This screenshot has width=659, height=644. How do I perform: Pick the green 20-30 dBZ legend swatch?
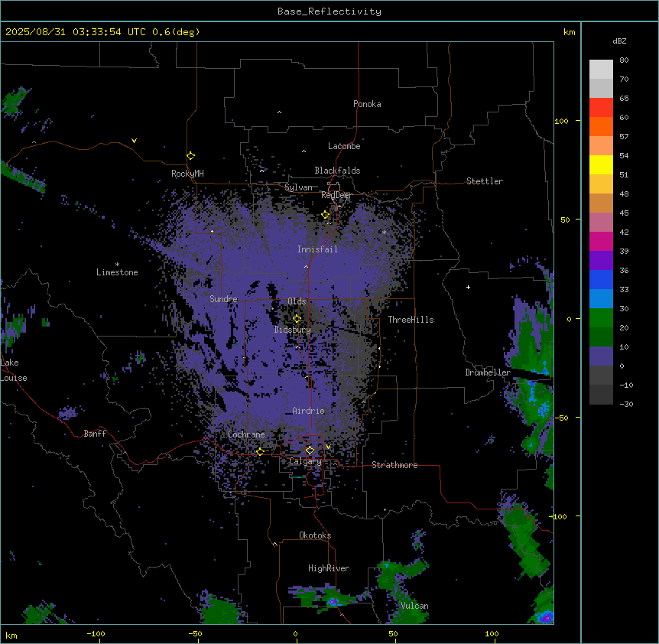(x=601, y=318)
